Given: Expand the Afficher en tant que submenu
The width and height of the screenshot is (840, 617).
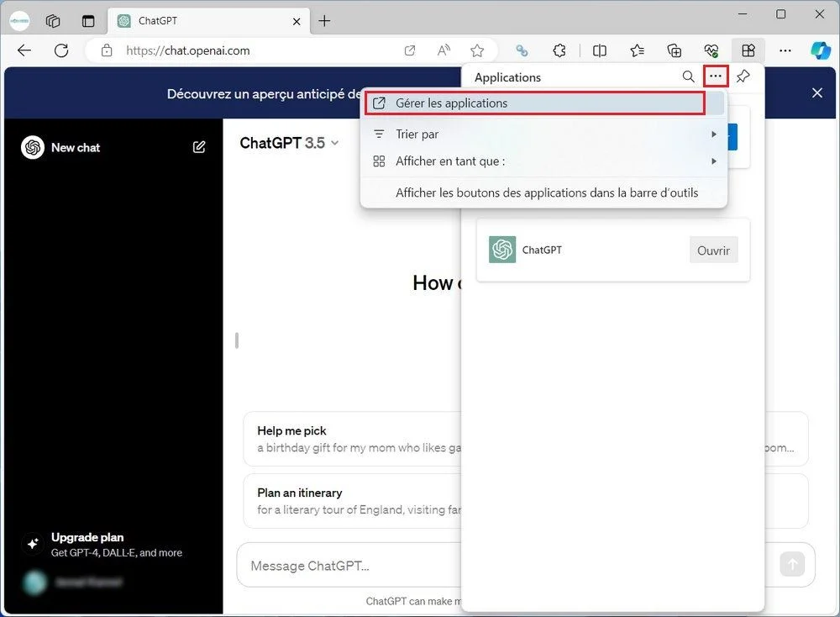Looking at the screenshot, I should pos(543,161).
